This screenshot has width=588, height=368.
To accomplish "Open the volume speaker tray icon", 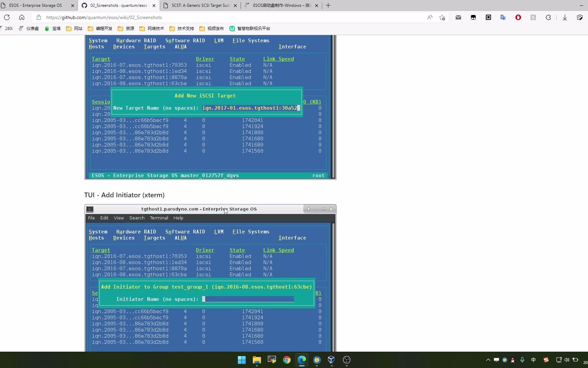I will point(567,360).
